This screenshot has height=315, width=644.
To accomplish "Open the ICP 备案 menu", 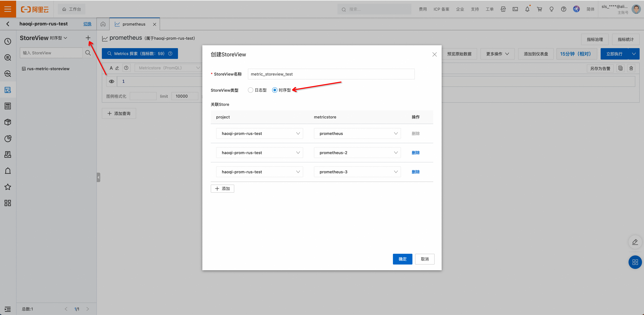I will tap(441, 9).
